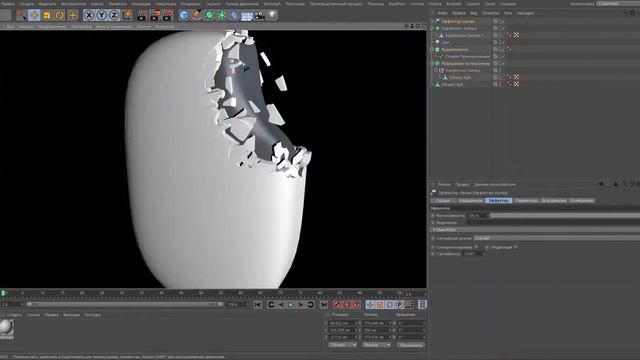Image resolution: width=640 pixels, height=360 pixels.
Task: Open the timeline layout icon at far right
Action: 422,305
